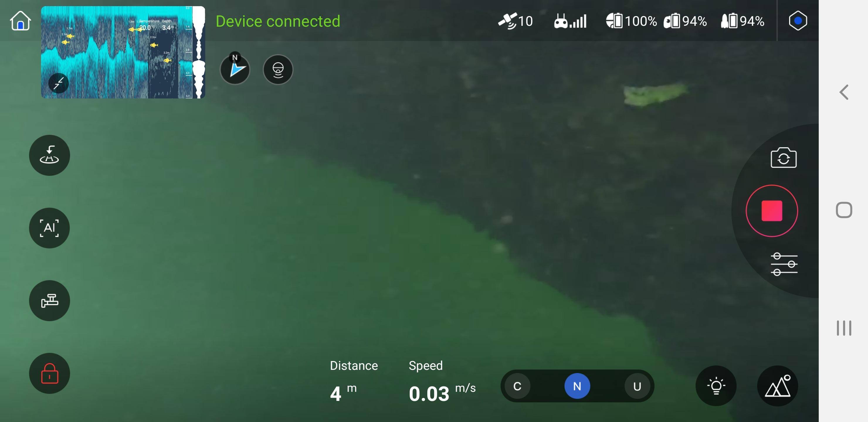Select speed mode N
The height and width of the screenshot is (422, 868).
pos(577,386)
